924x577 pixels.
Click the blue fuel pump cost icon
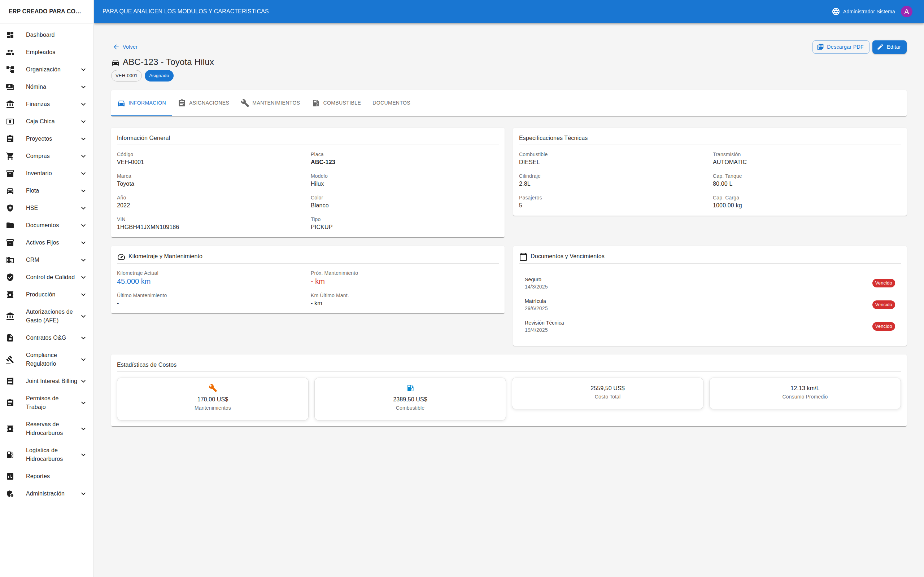(x=410, y=388)
